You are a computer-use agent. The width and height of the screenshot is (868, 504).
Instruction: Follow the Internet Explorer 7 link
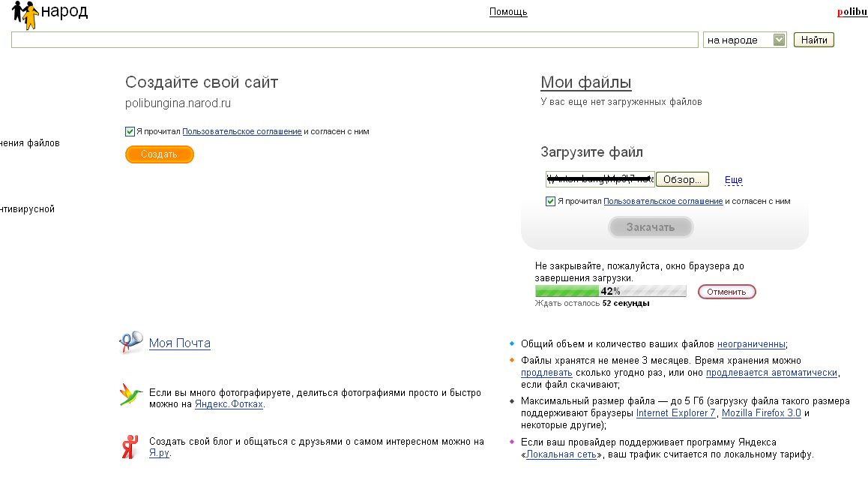point(676,413)
